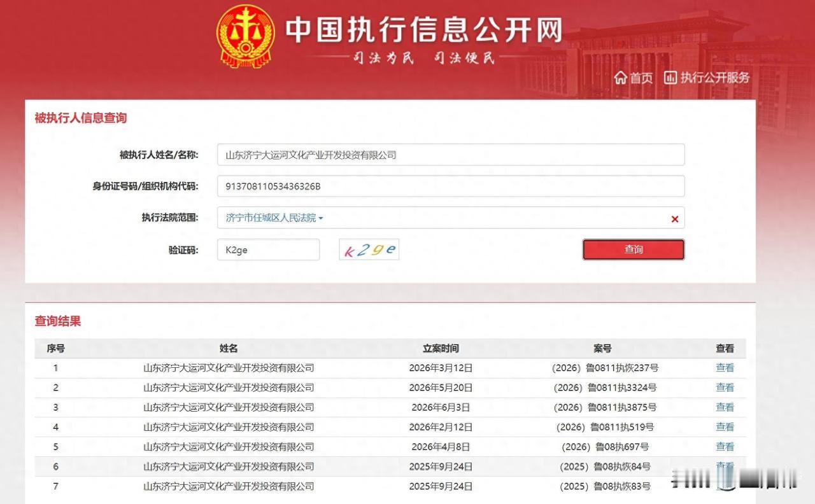815x504 pixels.
Task: Open 查看 link for case 执697号
Action: pyautogui.click(x=725, y=446)
